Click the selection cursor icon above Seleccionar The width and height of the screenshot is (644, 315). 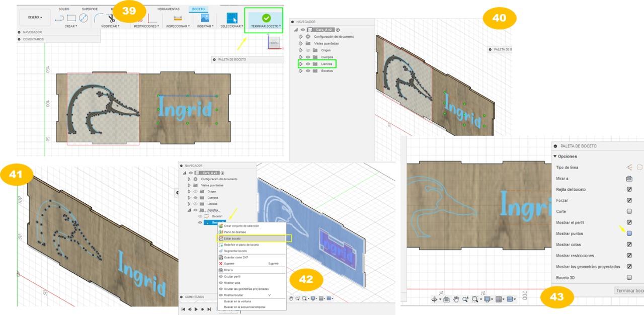232,19
